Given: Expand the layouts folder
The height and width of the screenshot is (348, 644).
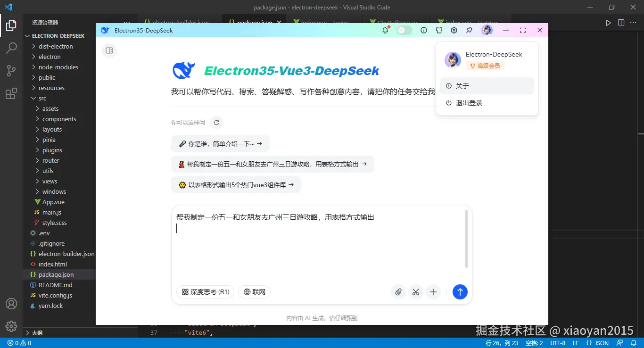Looking at the screenshot, I should [x=59, y=129].
